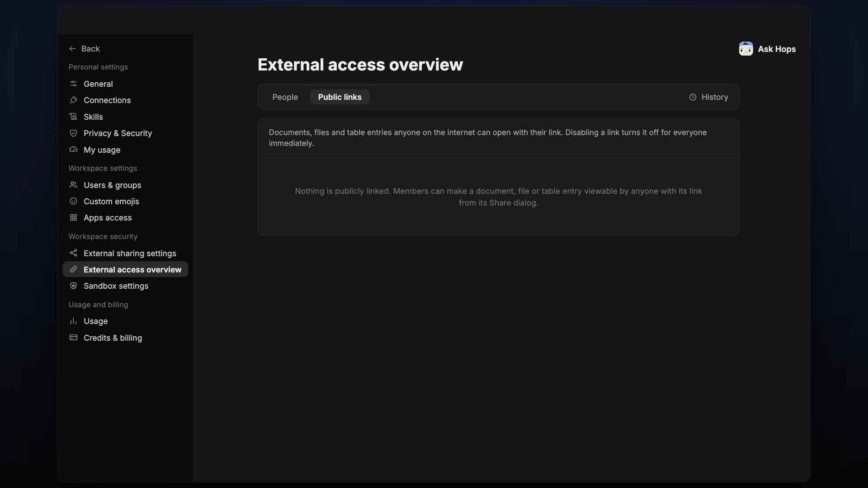Click the Skills scroll icon
The width and height of the screenshot is (868, 488).
coord(73,117)
